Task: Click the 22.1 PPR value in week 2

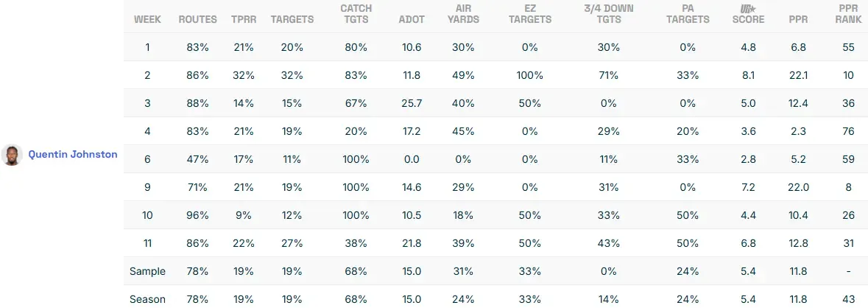Action: [x=797, y=75]
